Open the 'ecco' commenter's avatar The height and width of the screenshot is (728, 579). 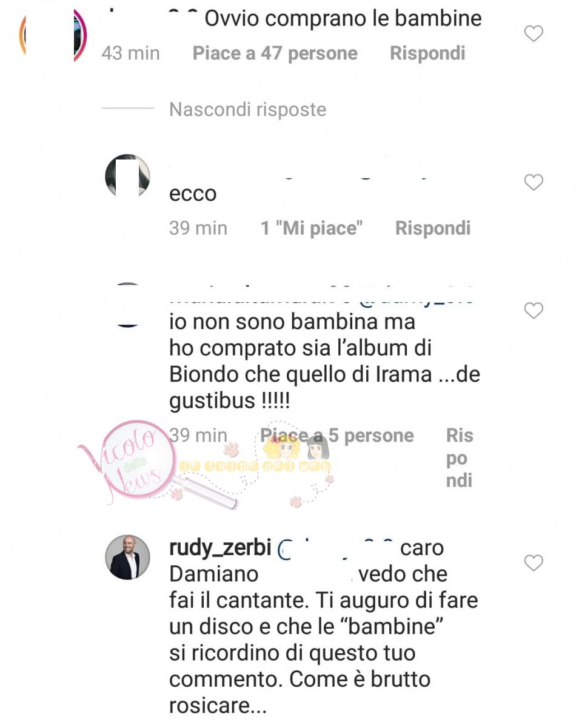coord(127,176)
